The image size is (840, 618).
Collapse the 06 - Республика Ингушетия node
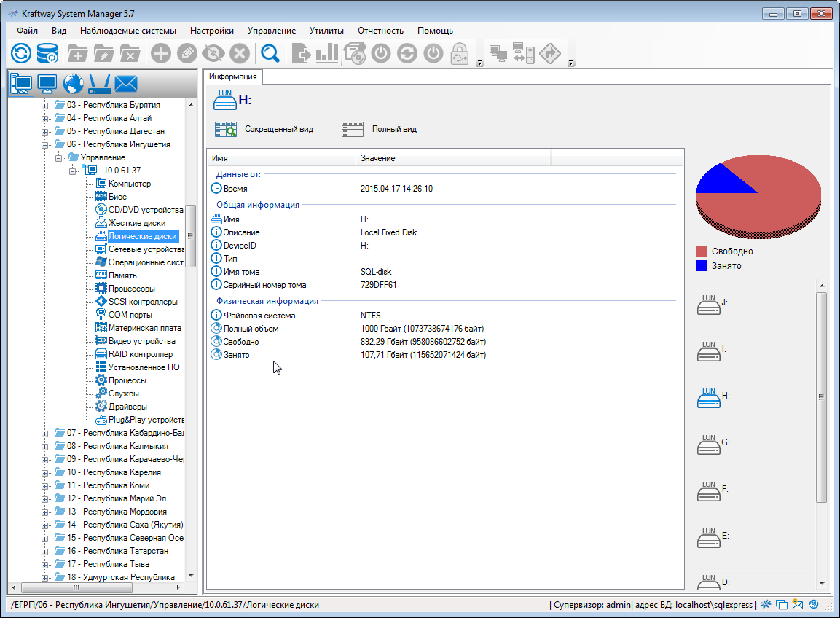45,144
